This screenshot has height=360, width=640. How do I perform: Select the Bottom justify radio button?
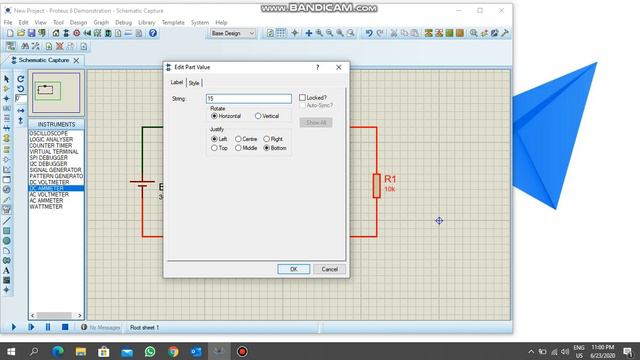click(267, 148)
